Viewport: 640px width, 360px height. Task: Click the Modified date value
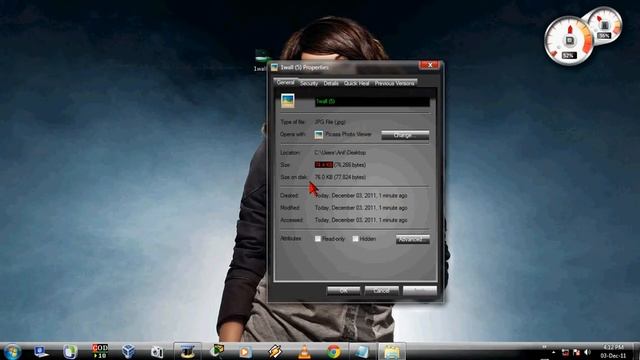[x=361, y=208]
